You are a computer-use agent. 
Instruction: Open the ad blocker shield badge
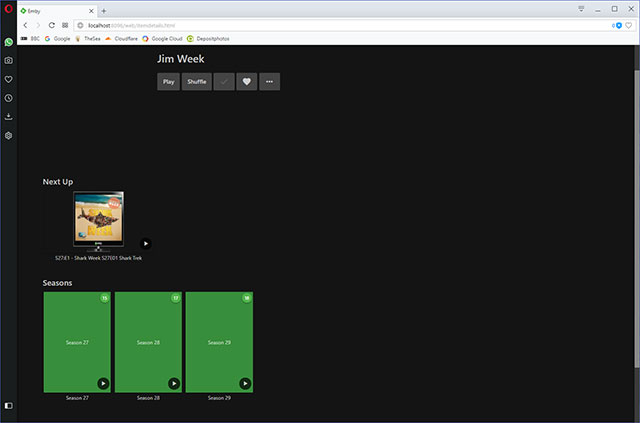click(617, 25)
